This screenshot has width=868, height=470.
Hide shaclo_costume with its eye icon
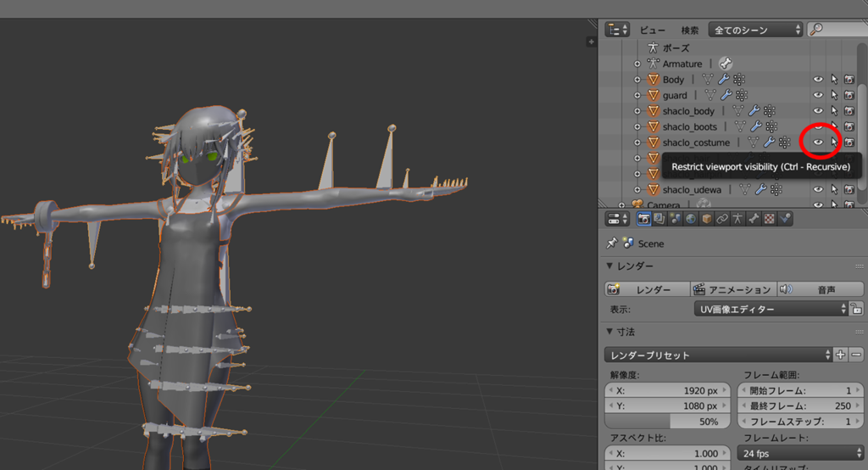tap(818, 142)
